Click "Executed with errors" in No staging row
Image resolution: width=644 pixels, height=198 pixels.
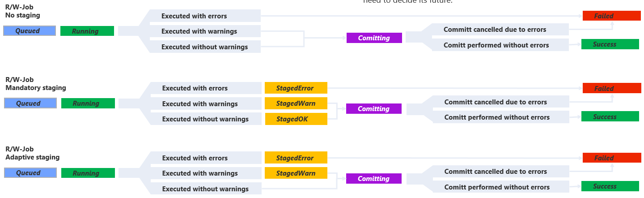click(194, 16)
